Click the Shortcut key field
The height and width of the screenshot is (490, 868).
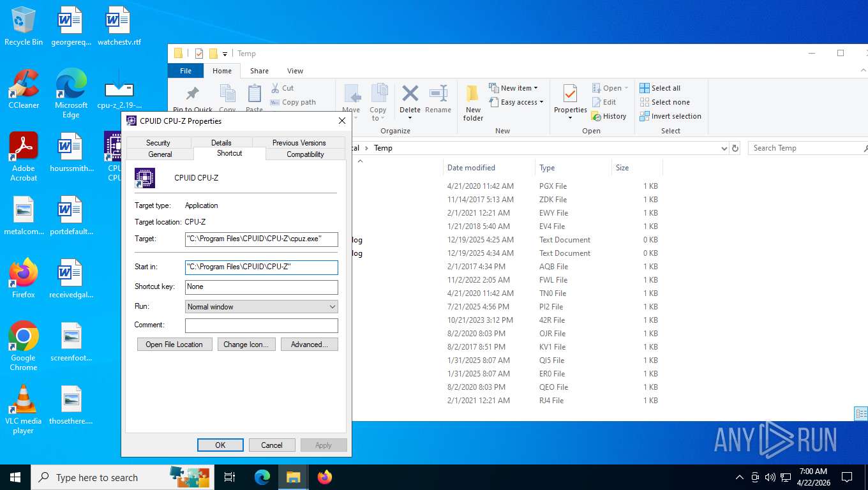point(262,287)
